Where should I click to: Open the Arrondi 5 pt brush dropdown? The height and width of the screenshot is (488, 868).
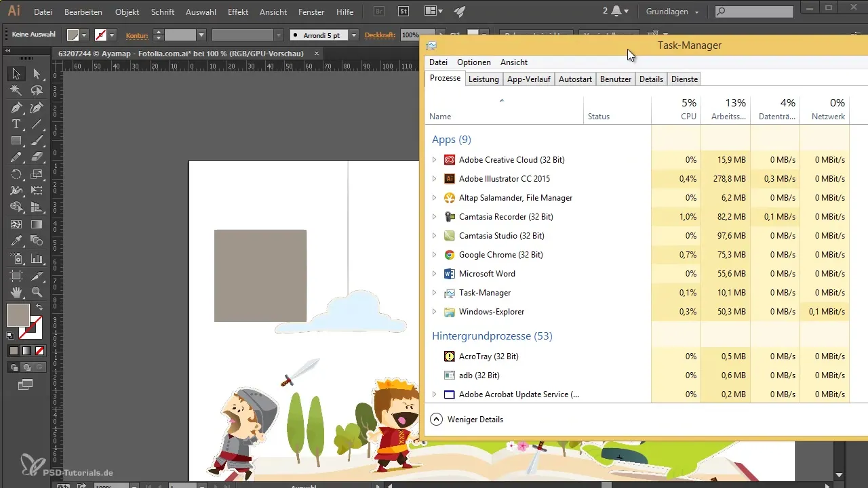coord(353,35)
